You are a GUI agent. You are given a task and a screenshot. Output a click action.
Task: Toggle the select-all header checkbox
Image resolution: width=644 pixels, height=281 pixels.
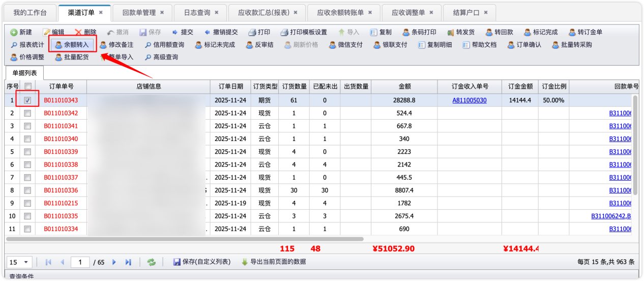pos(27,87)
